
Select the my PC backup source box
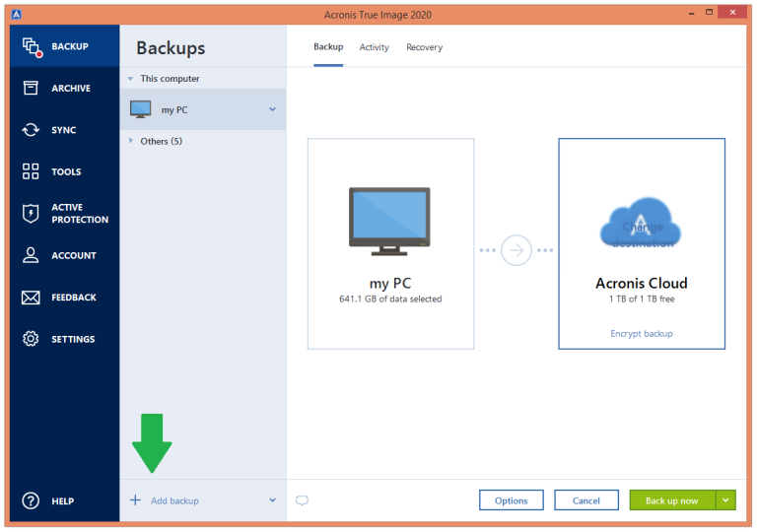pyautogui.click(x=390, y=243)
